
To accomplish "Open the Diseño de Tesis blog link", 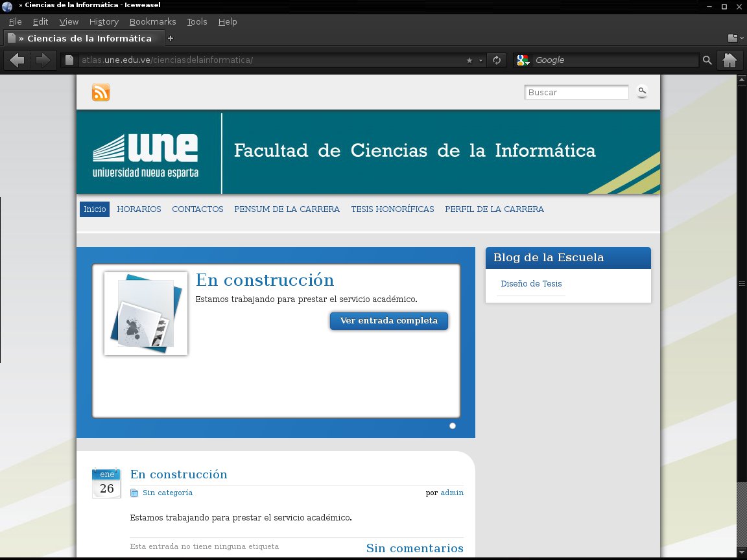I will coord(531,284).
